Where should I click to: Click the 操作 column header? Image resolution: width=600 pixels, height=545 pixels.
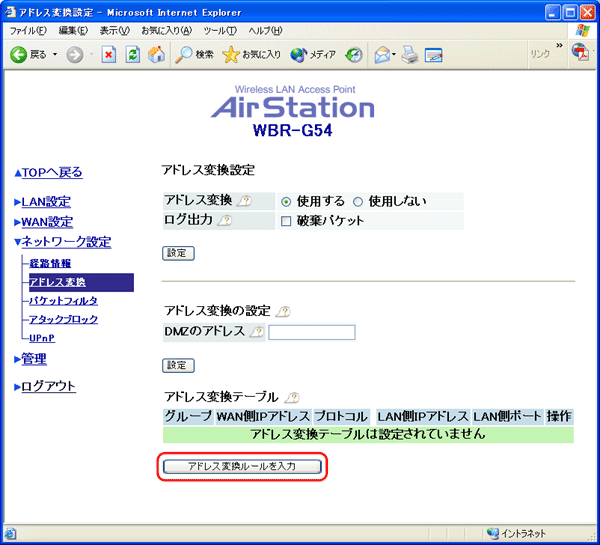[559, 416]
